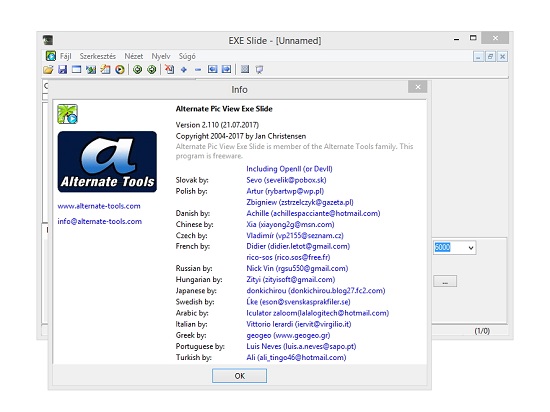The image size is (550, 412).
Task: Open the Súgó help menu
Action: (187, 56)
